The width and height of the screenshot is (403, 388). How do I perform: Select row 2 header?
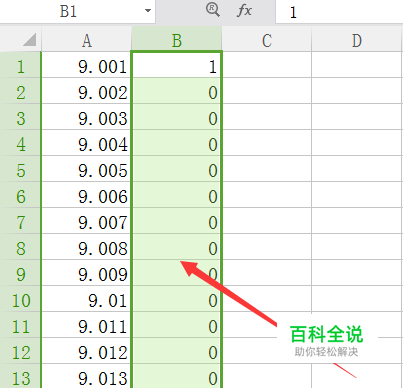20,91
